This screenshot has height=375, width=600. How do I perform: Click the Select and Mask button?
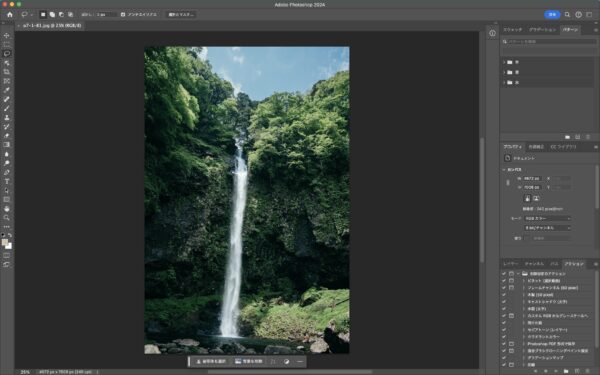click(181, 15)
